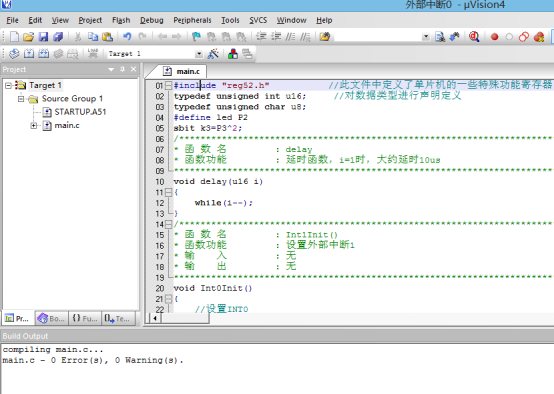This screenshot has height=394, width=554.
Task: Open the Window menu
Action: 291,20
